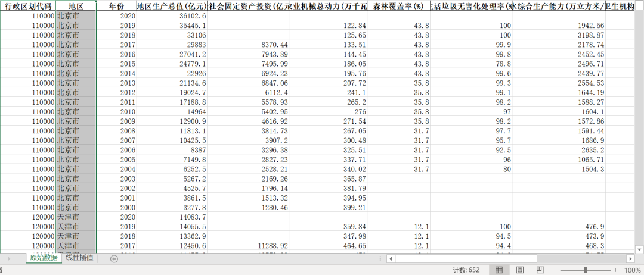Click the investment cell 7943.89
Image resolution: width=644 pixels, height=275 pixels.
248,54
